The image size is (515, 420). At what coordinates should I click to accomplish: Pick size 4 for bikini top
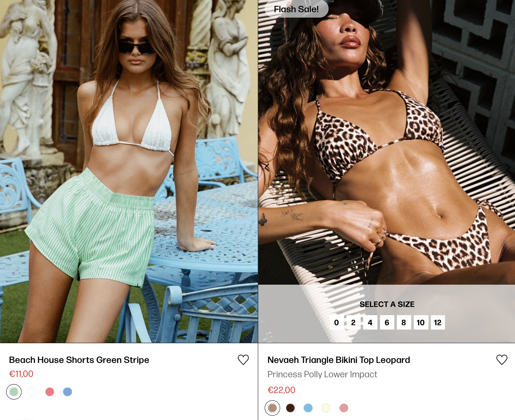tap(370, 322)
